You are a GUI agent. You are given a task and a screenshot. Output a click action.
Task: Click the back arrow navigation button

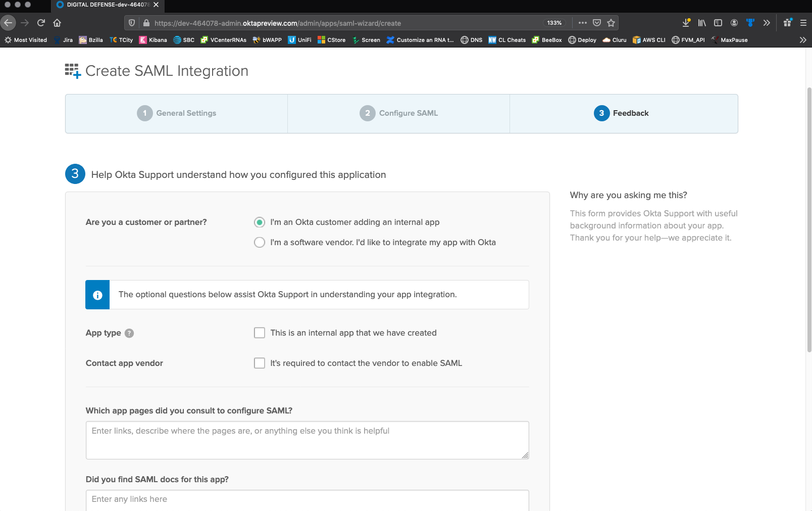pos(9,23)
